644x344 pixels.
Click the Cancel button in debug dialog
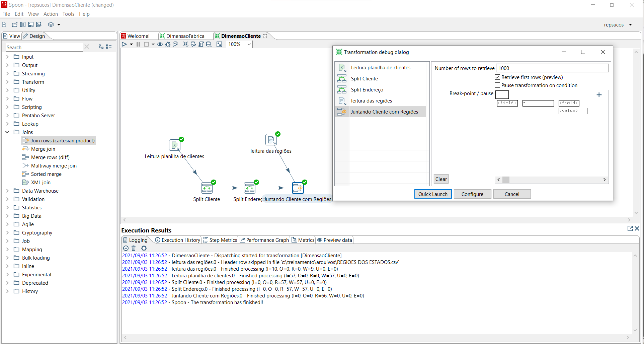coord(512,194)
